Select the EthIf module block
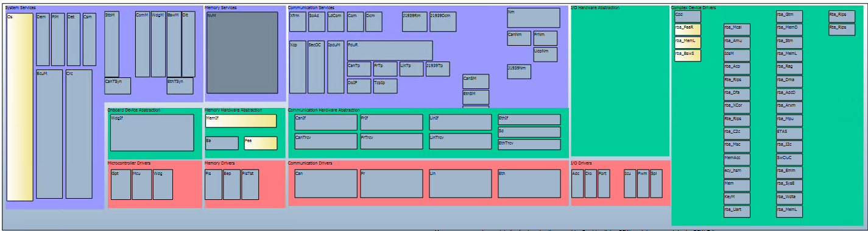Screen dimensions: 868x231 [x=529, y=119]
